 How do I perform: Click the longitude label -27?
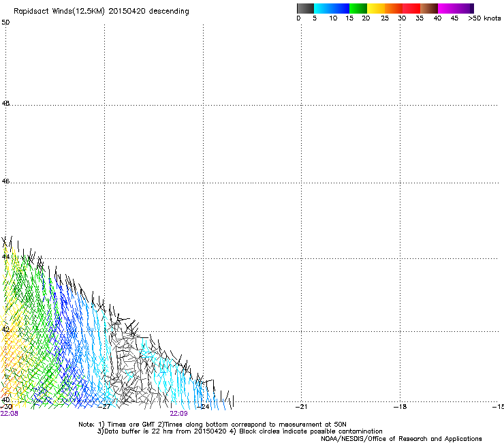tap(104, 407)
